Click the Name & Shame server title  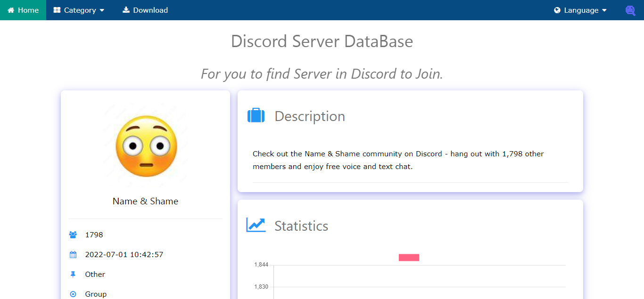click(x=145, y=201)
